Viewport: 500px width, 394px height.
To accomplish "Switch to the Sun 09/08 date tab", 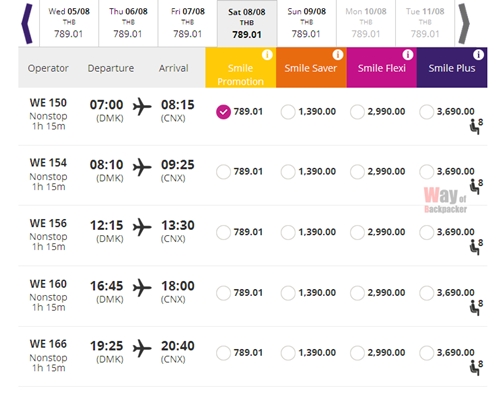I will tap(307, 23).
